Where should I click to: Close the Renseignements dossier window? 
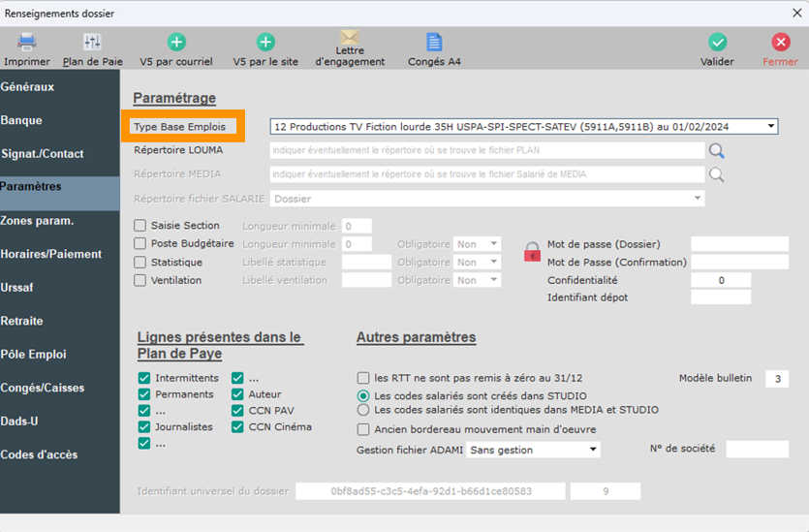(x=797, y=13)
